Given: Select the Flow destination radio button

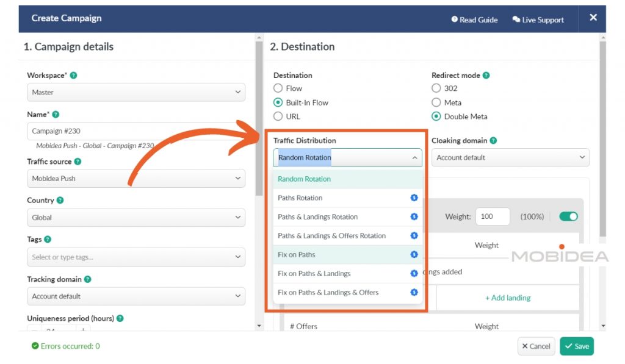Looking at the screenshot, I should pyautogui.click(x=278, y=88).
